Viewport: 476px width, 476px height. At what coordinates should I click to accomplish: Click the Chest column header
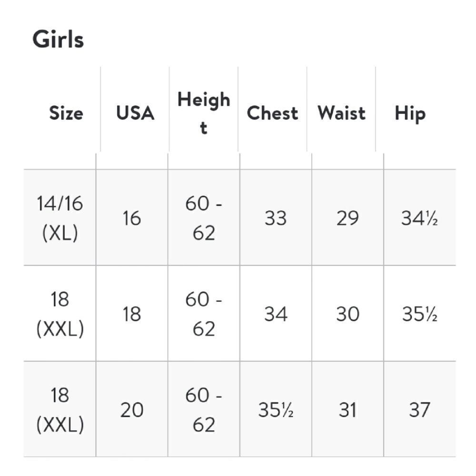(273, 113)
